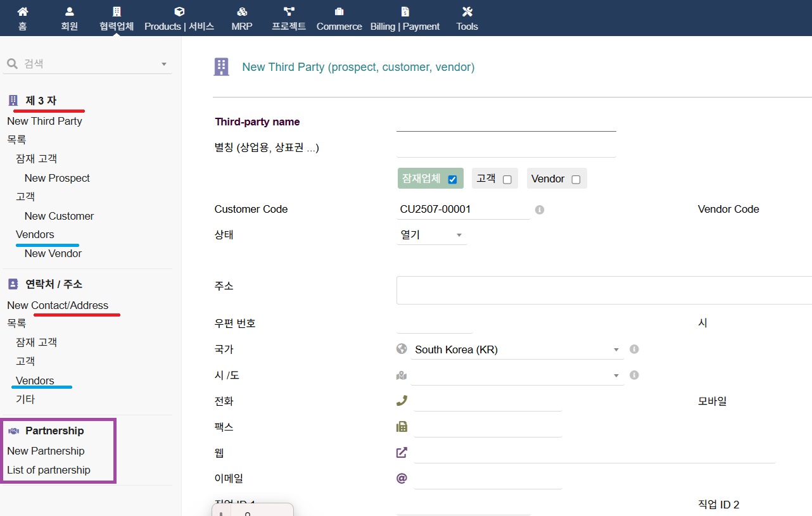Click the Home house icon
812x516 pixels.
pos(23,11)
